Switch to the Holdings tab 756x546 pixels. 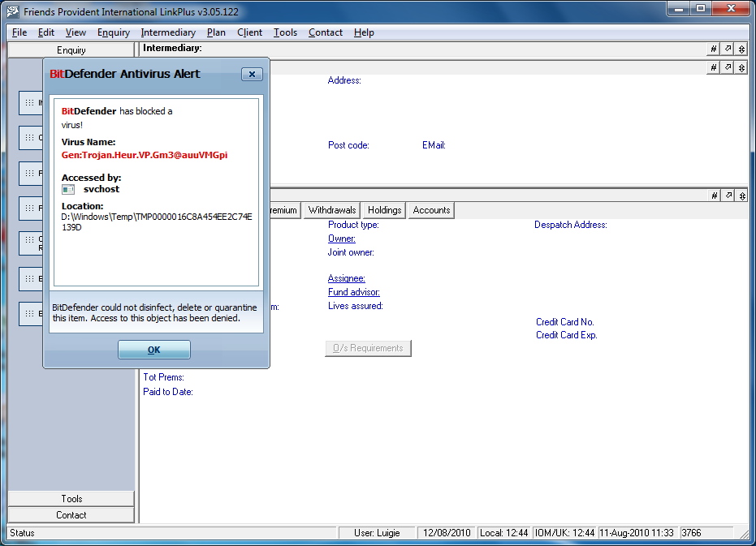click(384, 210)
